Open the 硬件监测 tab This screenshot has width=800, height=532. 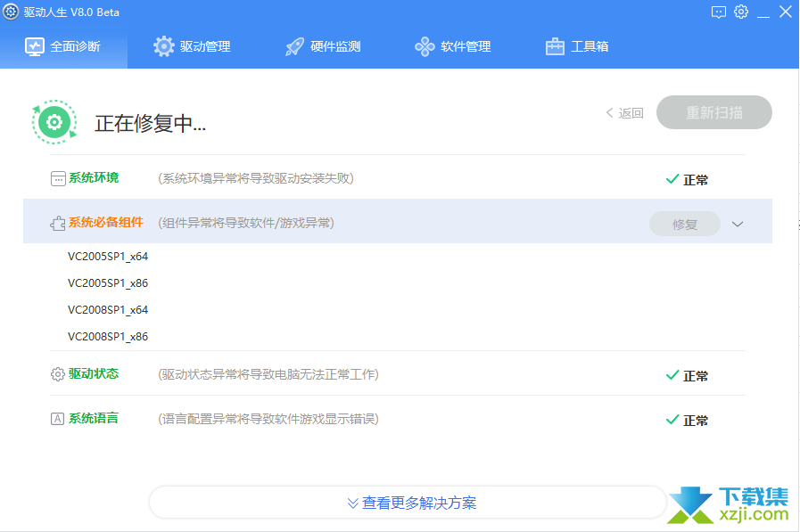tap(323, 46)
